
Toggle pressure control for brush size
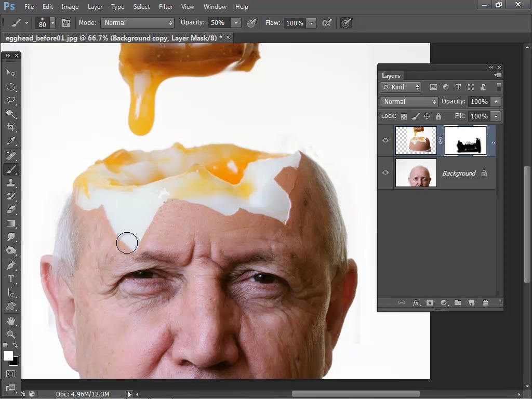pos(345,23)
